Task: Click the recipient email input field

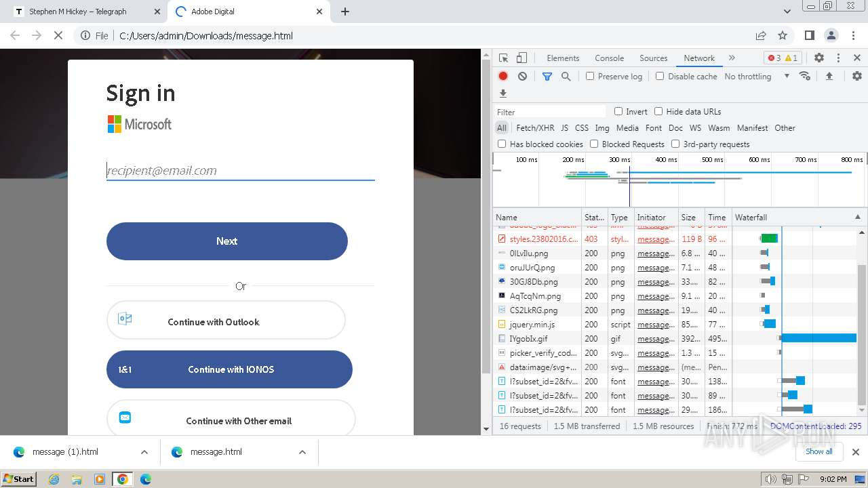Action: [x=241, y=171]
